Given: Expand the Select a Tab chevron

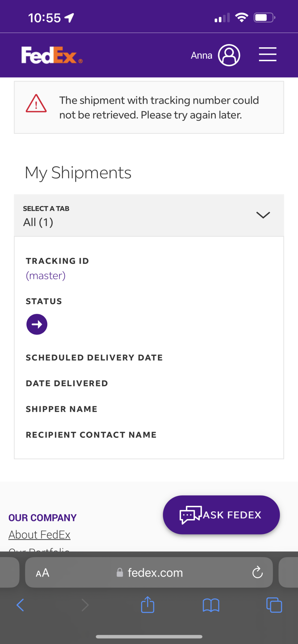Looking at the screenshot, I should (x=263, y=215).
